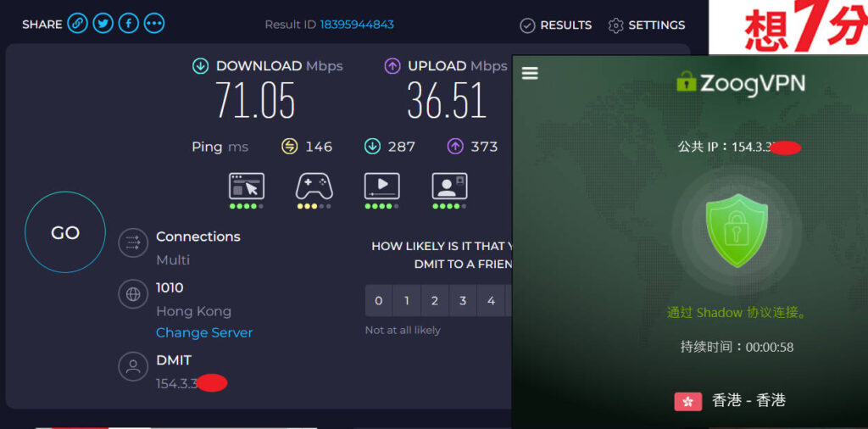Image resolution: width=868 pixels, height=429 pixels.
Task: Share result on Twitter
Action: click(103, 24)
